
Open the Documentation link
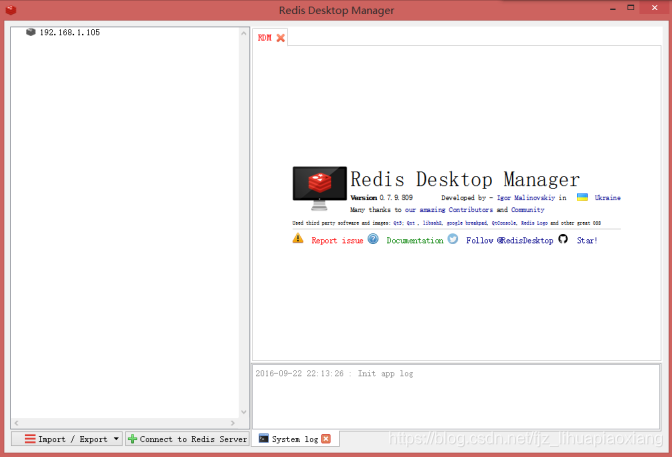click(x=415, y=241)
